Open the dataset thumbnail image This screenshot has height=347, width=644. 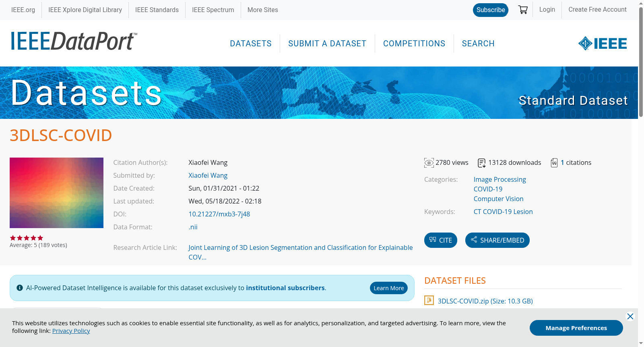(x=56, y=193)
